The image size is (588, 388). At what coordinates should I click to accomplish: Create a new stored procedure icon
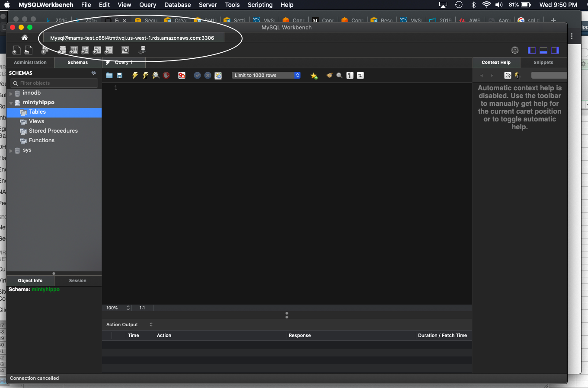coord(97,50)
